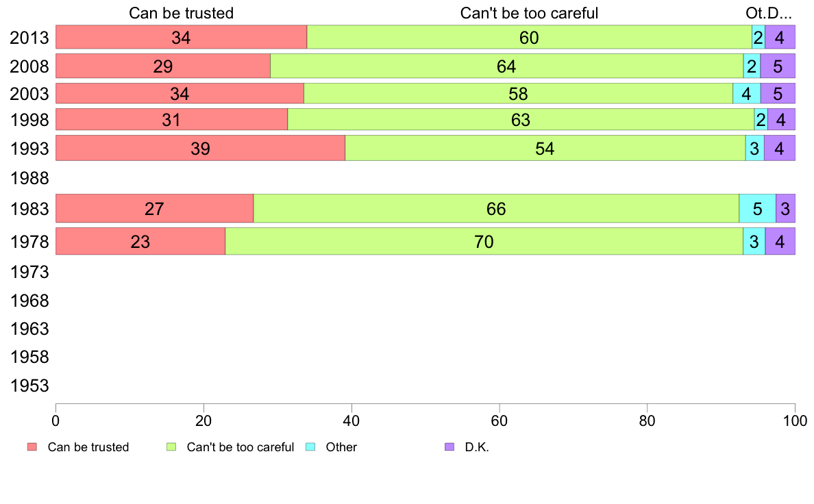Click the 1953 year axis label

click(x=29, y=386)
